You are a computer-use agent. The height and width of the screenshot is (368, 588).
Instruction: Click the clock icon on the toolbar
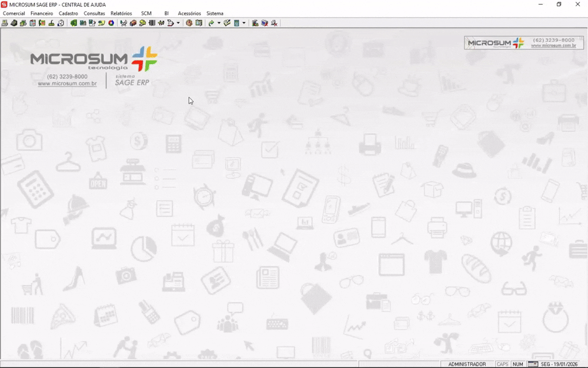click(189, 23)
